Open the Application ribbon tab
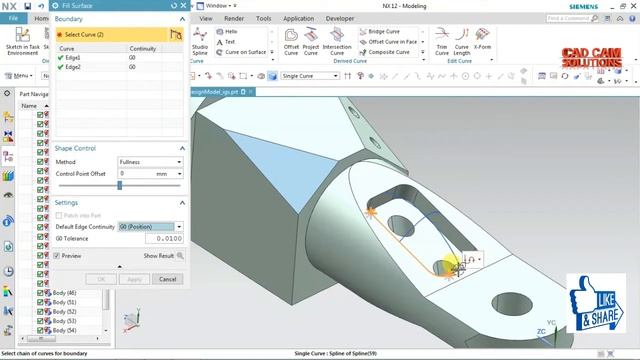Image resolution: width=640 pixels, height=360 pixels. [x=298, y=19]
